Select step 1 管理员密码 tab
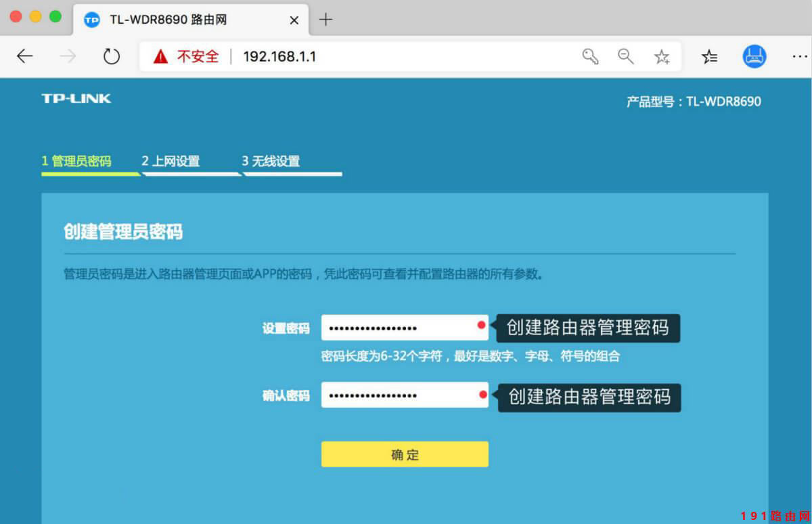Image resolution: width=812 pixels, height=524 pixels. 76,161
